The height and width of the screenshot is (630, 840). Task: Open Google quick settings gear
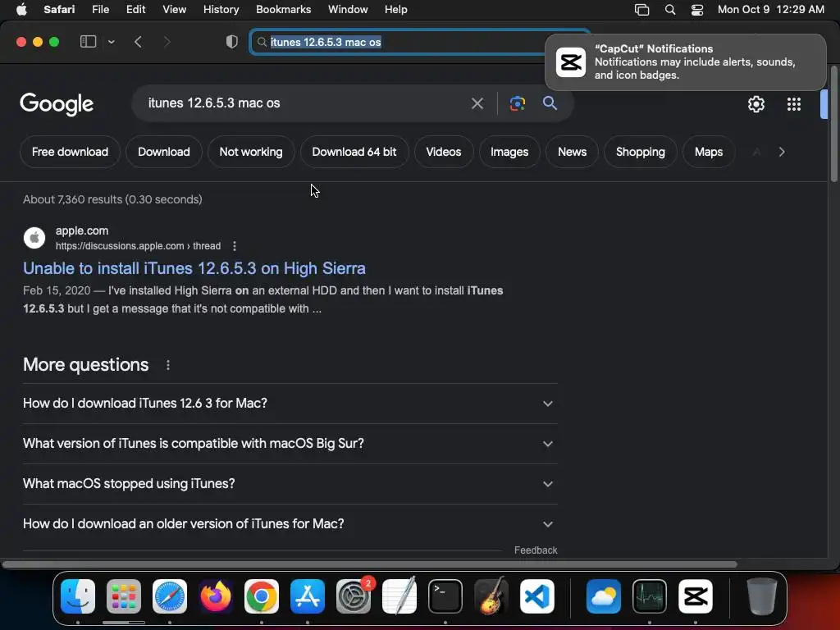pos(756,104)
